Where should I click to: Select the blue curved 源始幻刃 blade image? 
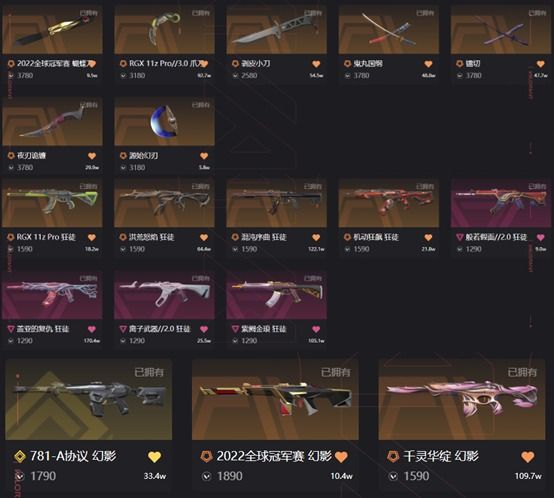pos(164,122)
